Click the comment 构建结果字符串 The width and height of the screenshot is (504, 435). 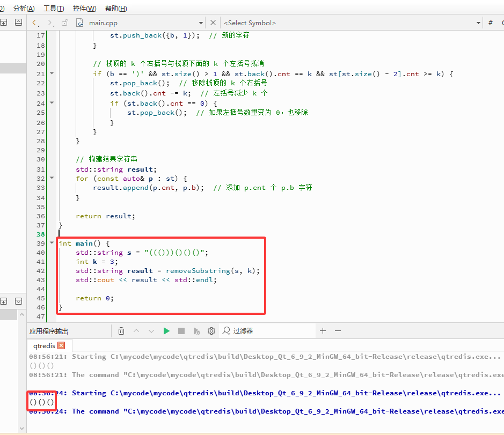point(107,159)
